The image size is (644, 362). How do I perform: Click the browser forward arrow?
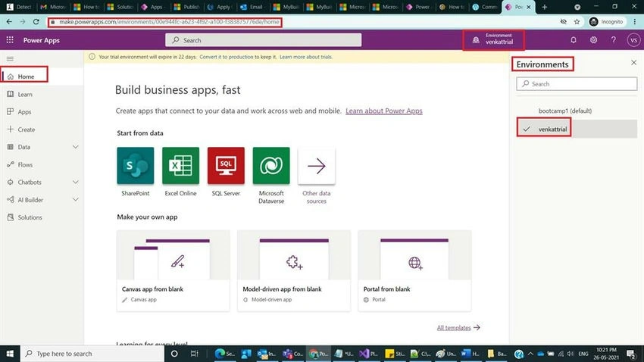pyautogui.click(x=23, y=22)
